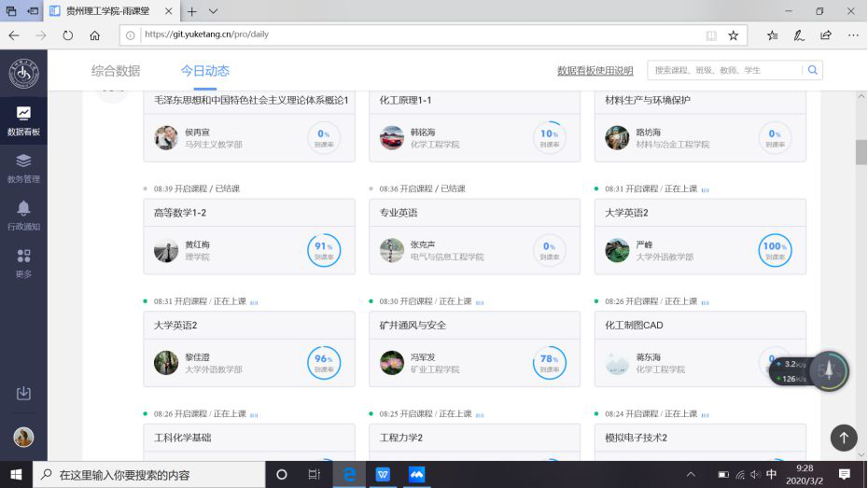Open 行政通知 notifications bell
868x488 pixels.
pyautogui.click(x=23, y=215)
